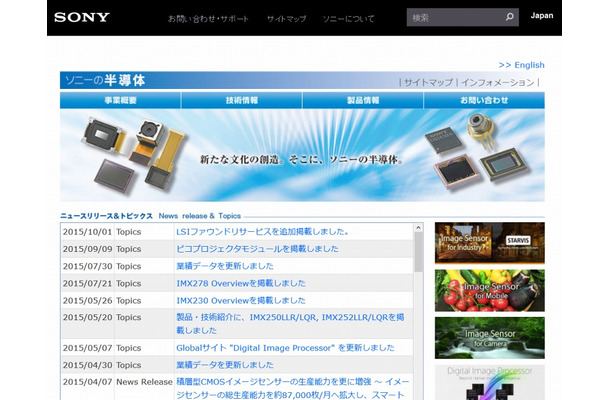Click the 2015/05/26 date cell

tap(88, 300)
